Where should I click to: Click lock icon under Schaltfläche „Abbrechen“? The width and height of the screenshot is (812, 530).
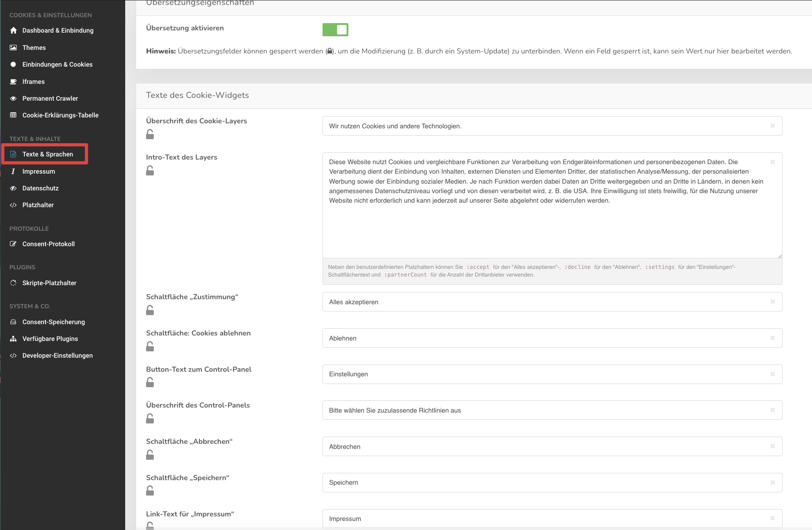[x=150, y=455]
